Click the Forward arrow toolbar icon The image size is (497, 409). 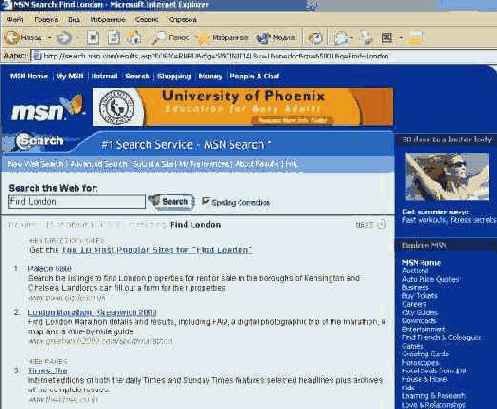(x=64, y=38)
